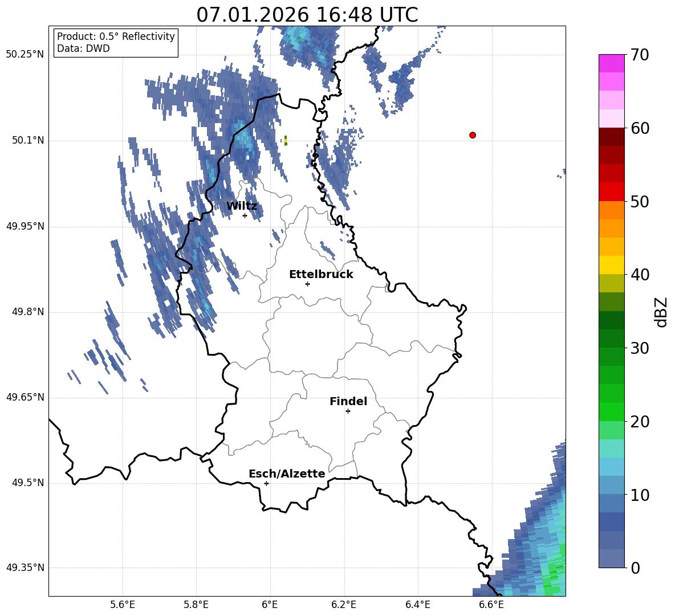The width and height of the screenshot is (675, 616).
Task: Click the Findel city label
Action: point(348,401)
